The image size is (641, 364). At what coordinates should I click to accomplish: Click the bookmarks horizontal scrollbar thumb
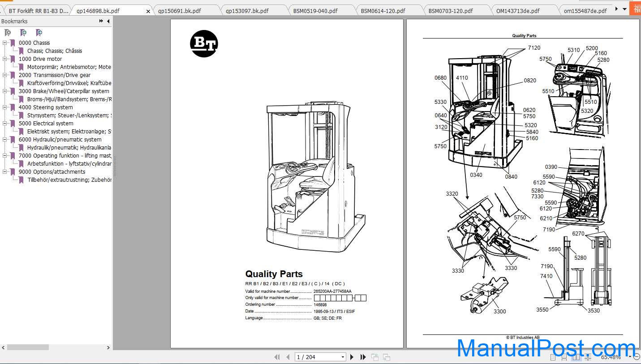(28, 347)
